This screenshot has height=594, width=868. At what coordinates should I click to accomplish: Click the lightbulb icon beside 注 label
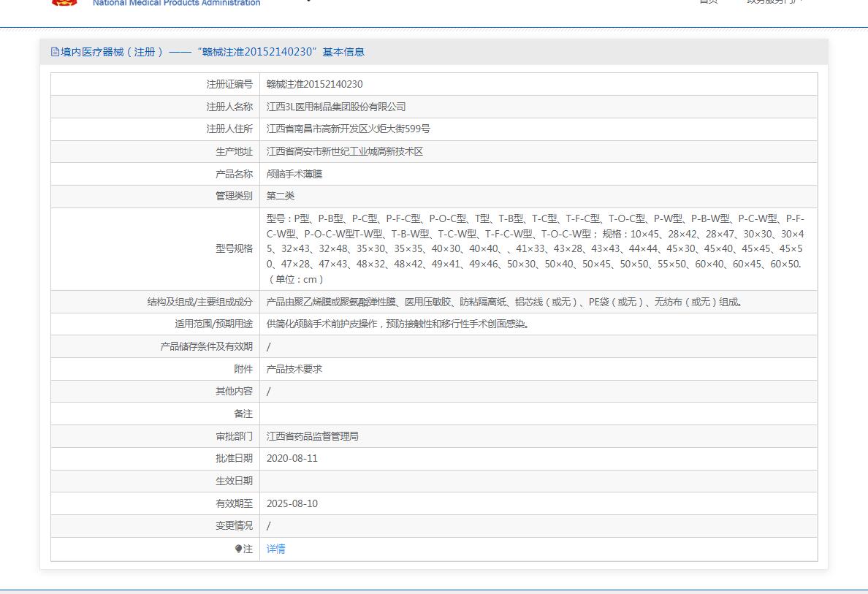click(x=238, y=549)
